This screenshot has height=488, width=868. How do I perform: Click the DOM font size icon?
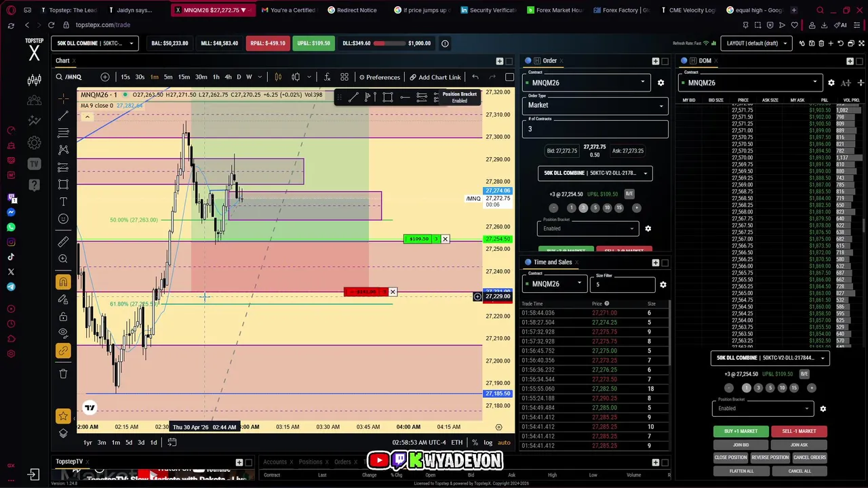pyautogui.click(x=846, y=83)
